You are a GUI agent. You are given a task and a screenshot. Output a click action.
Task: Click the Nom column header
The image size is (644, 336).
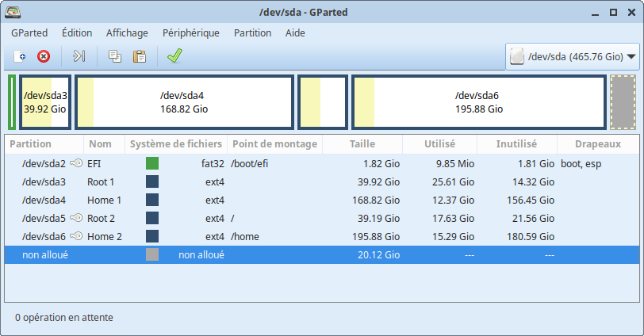click(104, 144)
